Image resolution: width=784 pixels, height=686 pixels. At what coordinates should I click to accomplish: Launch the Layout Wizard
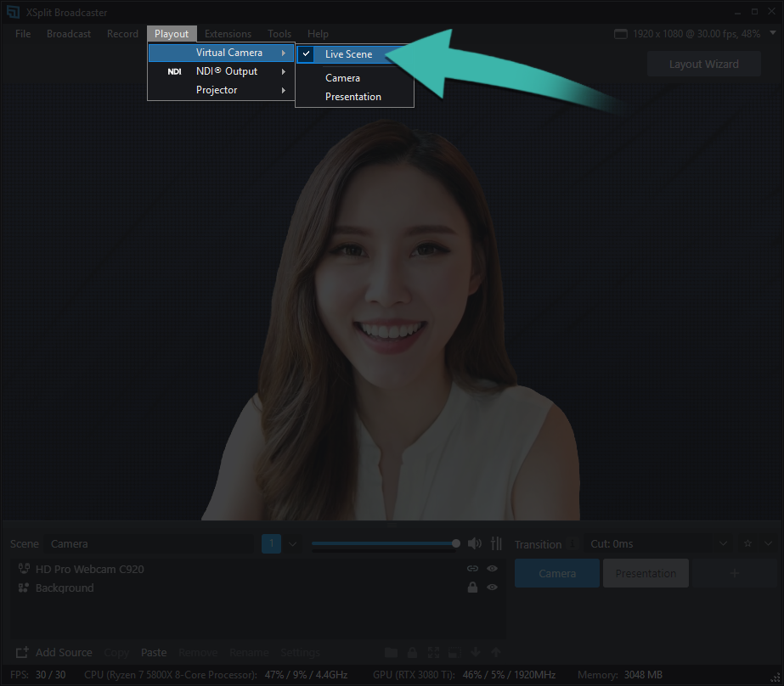click(x=703, y=63)
